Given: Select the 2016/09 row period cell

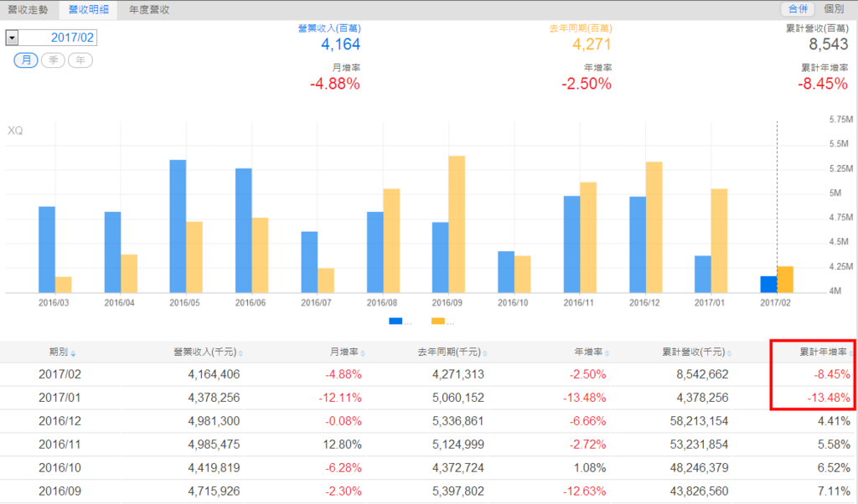Looking at the screenshot, I should click(x=59, y=491).
